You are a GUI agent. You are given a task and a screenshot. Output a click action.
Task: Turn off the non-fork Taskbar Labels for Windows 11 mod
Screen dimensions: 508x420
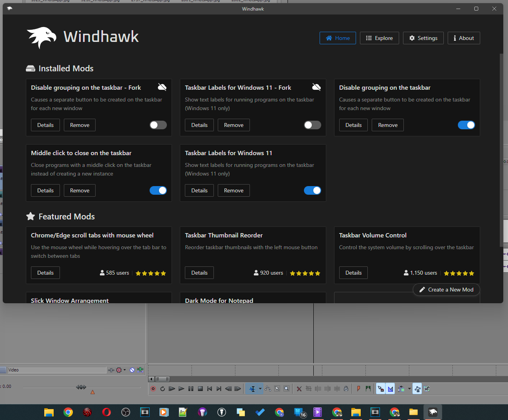313,190
